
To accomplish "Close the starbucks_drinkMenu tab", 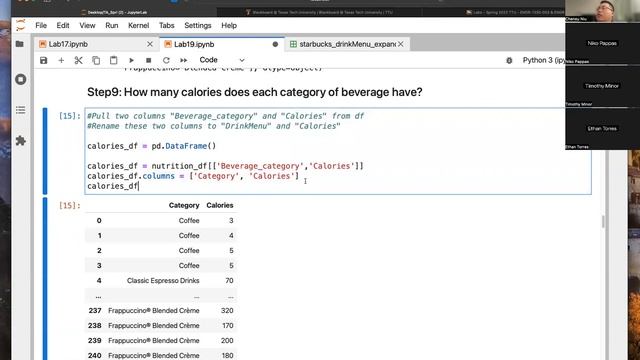I will click(x=401, y=44).
